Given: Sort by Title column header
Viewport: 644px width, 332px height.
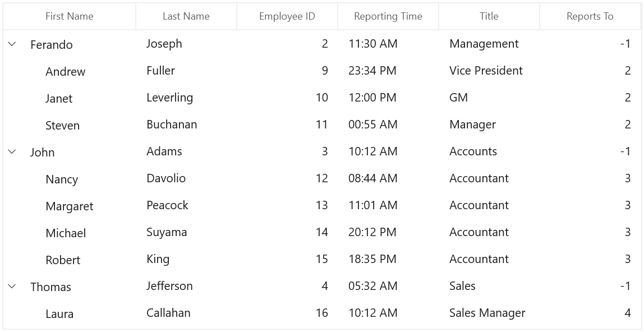Looking at the screenshot, I should 489,16.
